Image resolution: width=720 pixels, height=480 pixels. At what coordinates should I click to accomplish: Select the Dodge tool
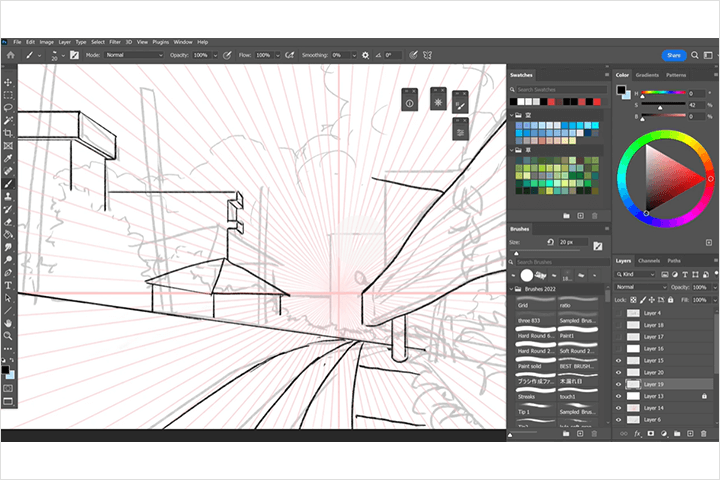coord(8,260)
